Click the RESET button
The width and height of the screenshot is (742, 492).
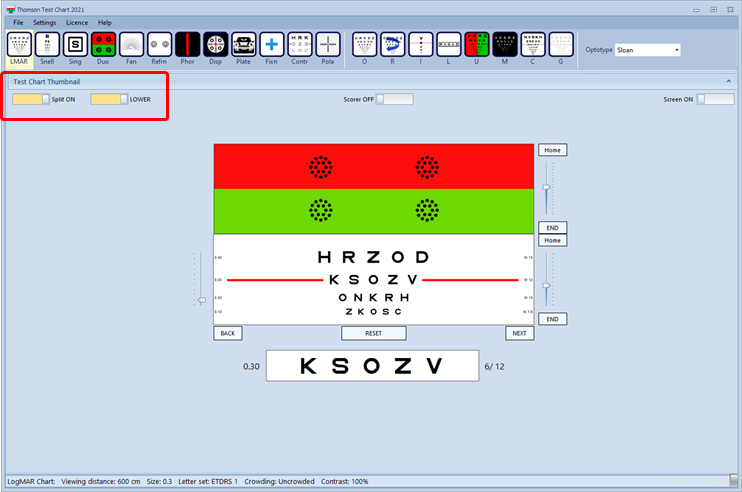point(373,333)
